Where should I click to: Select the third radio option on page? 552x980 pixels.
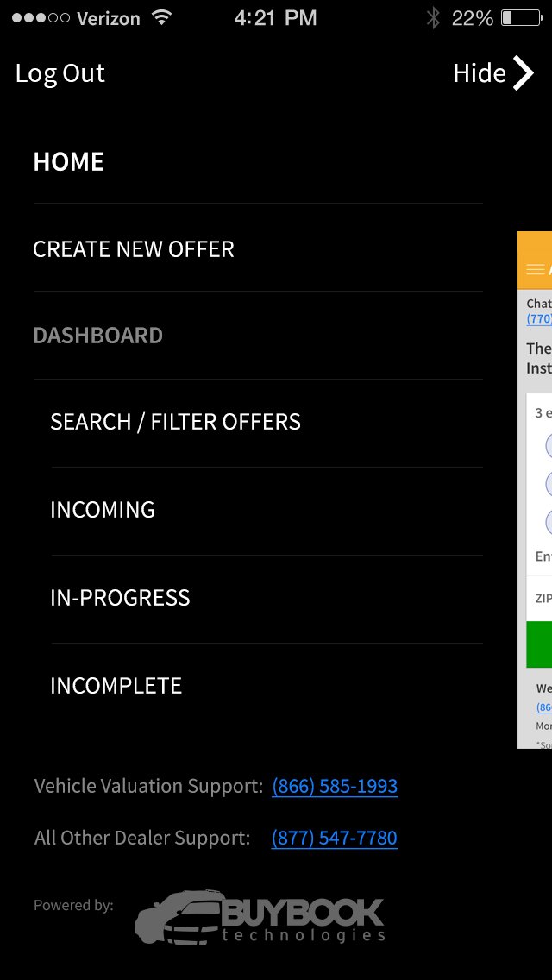pyautogui.click(x=549, y=521)
